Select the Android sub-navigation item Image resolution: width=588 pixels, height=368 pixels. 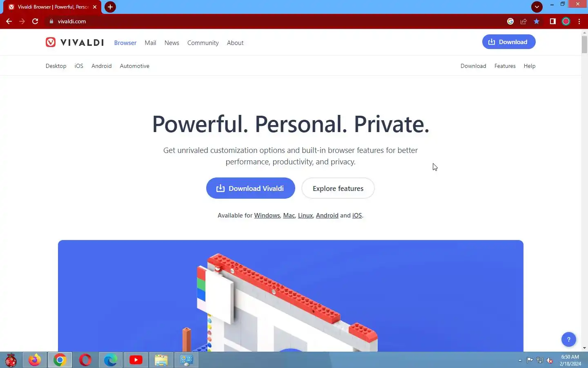click(102, 66)
